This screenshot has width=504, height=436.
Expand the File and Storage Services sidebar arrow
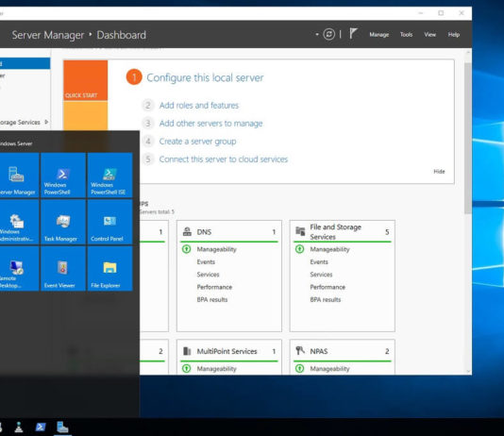[46, 122]
